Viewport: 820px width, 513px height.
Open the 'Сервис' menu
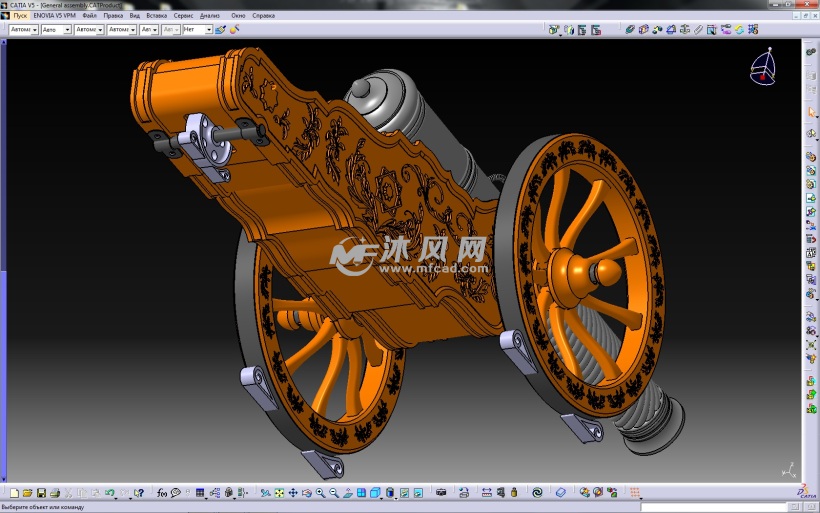183,16
